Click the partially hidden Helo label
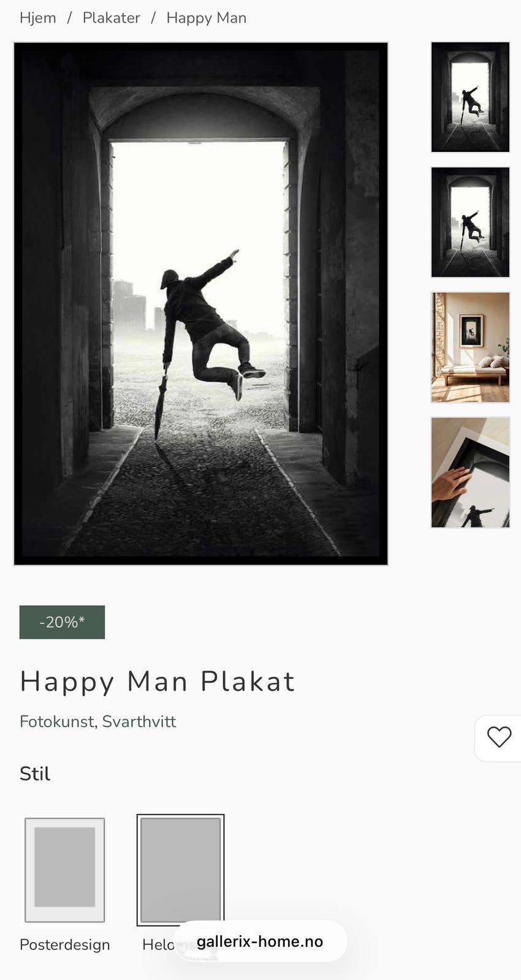This screenshot has height=980, width=521. click(158, 944)
